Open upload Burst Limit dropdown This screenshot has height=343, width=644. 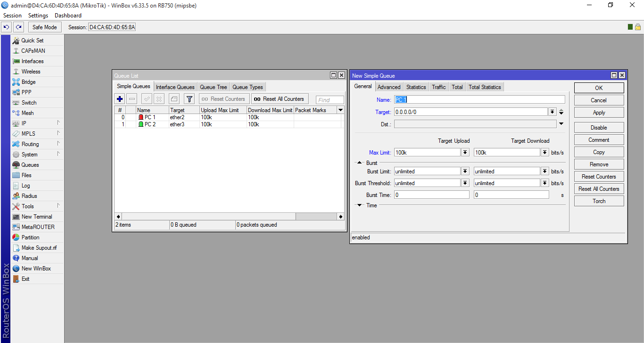click(465, 171)
